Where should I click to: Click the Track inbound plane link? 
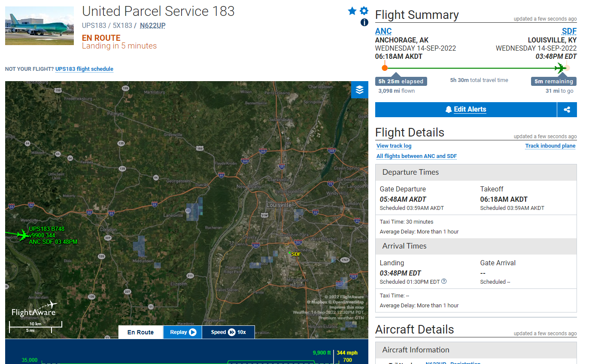pos(550,146)
